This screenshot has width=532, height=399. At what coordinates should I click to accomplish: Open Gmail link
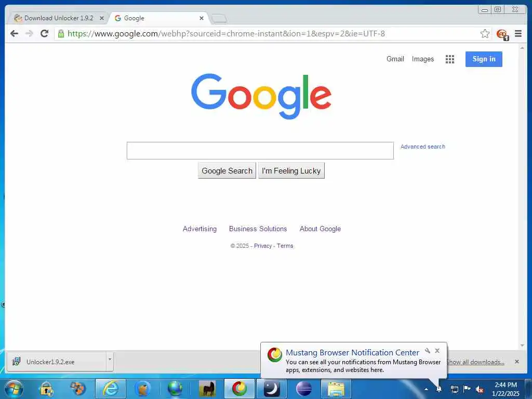pyautogui.click(x=395, y=59)
